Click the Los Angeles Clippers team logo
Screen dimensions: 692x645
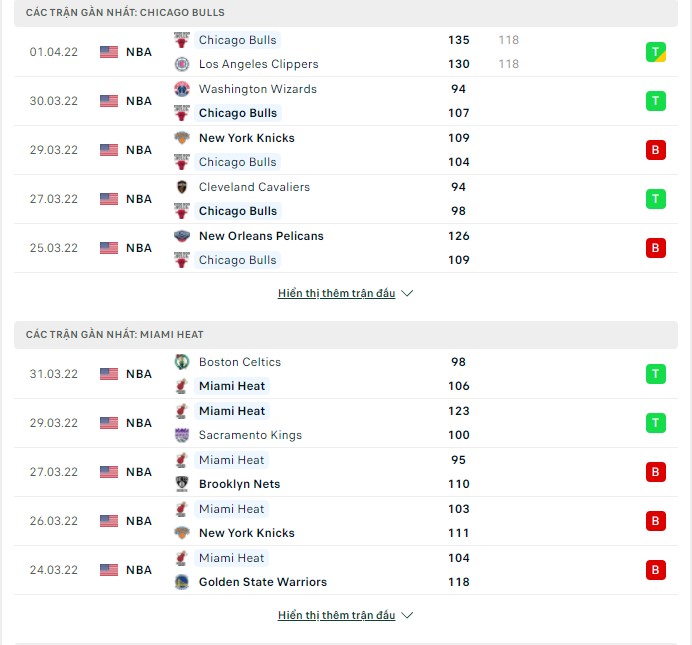pos(181,64)
